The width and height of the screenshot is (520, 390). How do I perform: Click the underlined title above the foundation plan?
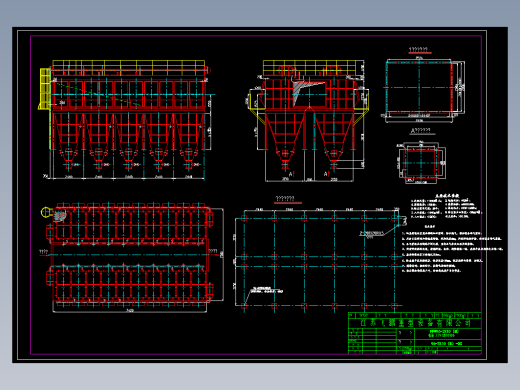click(x=285, y=199)
